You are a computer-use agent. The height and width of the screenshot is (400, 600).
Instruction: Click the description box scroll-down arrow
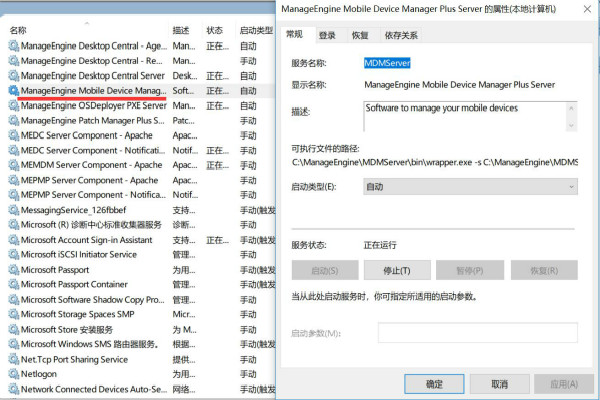pyautogui.click(x=571, y=125)
